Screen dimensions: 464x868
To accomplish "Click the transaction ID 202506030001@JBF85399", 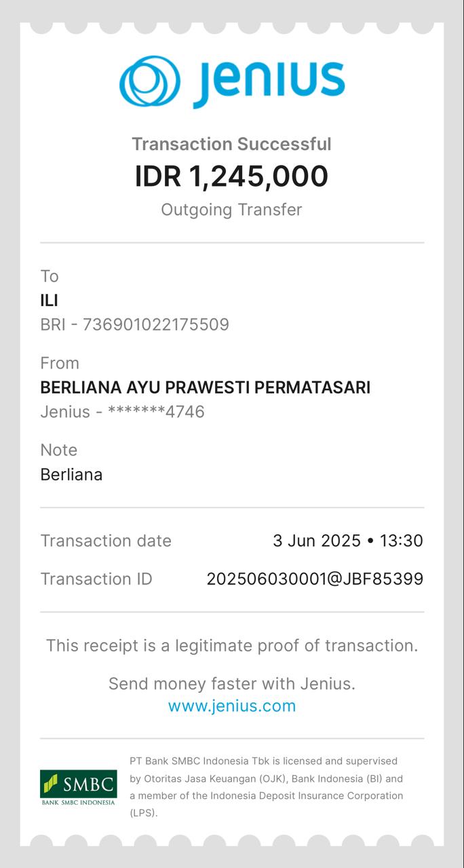I will [x=315, y=579].
